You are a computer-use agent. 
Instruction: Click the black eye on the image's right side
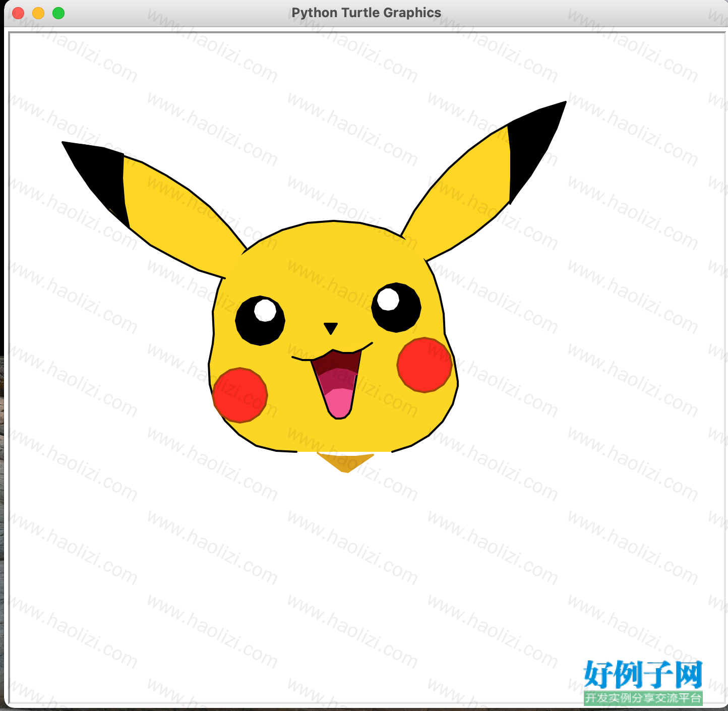tap(396, 308)
